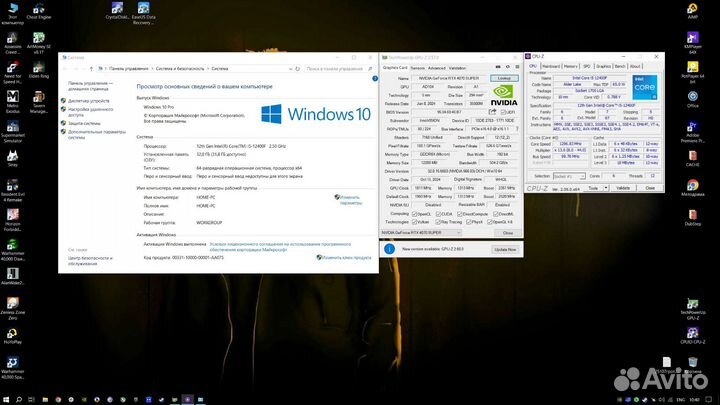Open the GPU-Z hamburger menu icon

(517, 67)
